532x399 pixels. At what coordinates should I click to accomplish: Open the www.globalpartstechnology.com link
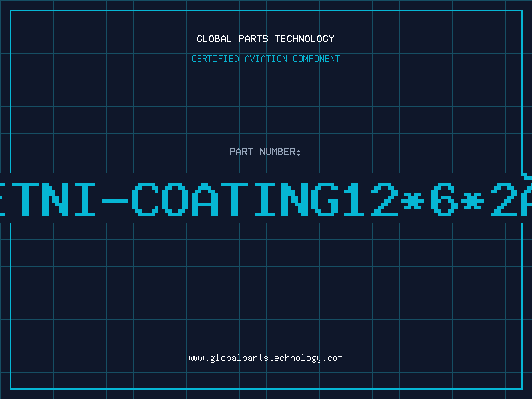[x=265, y=358]
